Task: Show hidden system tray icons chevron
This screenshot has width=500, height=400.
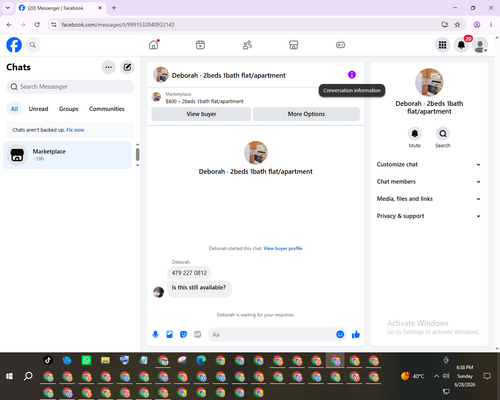Action: click(436, 376)
